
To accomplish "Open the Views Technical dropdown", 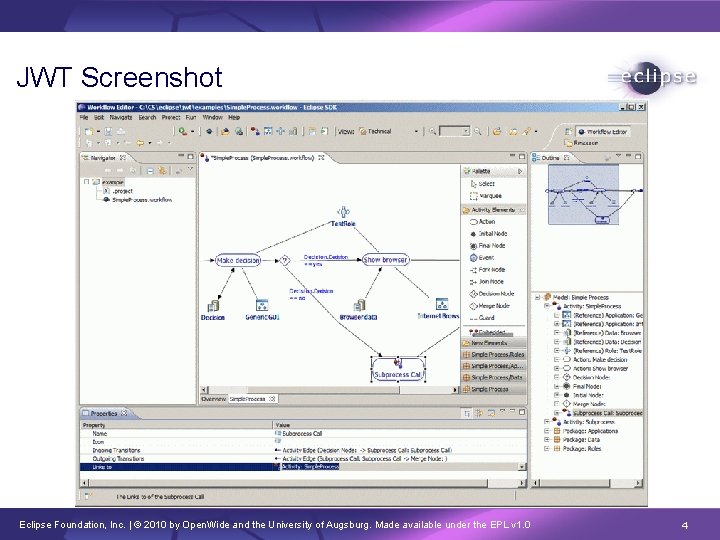I will (x=416, y=131).
